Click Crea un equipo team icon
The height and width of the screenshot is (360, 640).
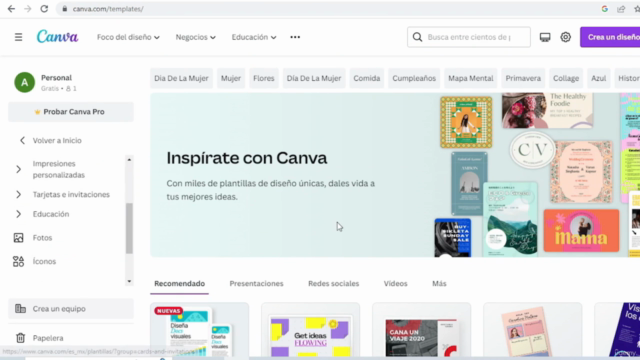(20, 309)
